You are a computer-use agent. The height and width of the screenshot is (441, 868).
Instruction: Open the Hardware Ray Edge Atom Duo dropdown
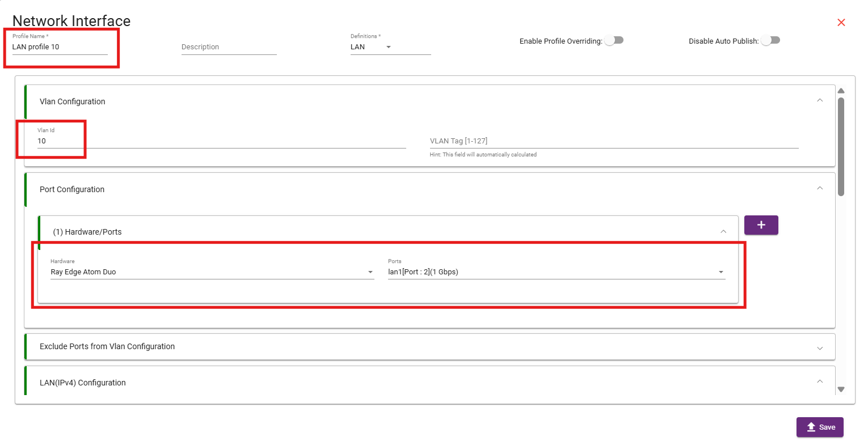(212, 272)
